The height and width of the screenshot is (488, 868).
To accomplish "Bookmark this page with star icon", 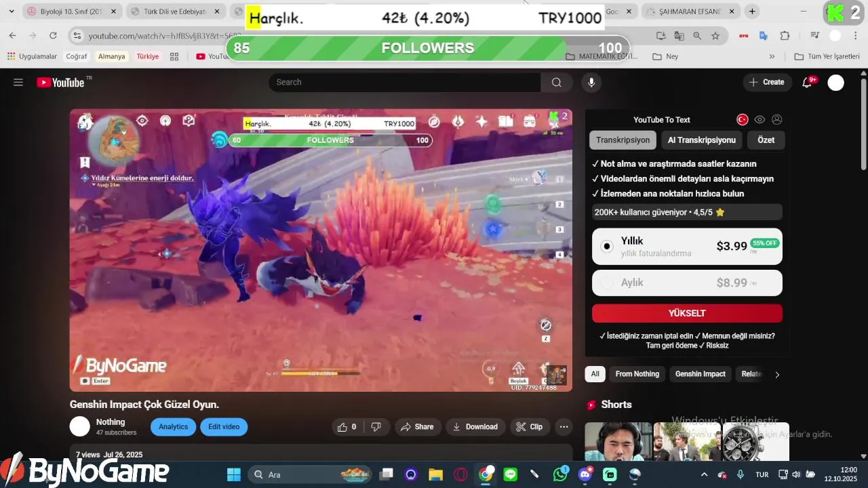I will click(715, 35).
